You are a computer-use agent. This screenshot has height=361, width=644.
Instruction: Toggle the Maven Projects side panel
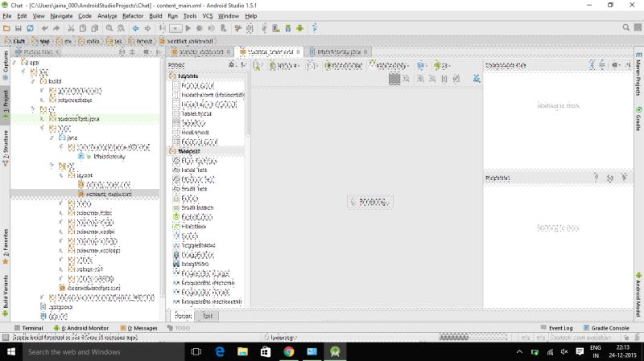638,74
